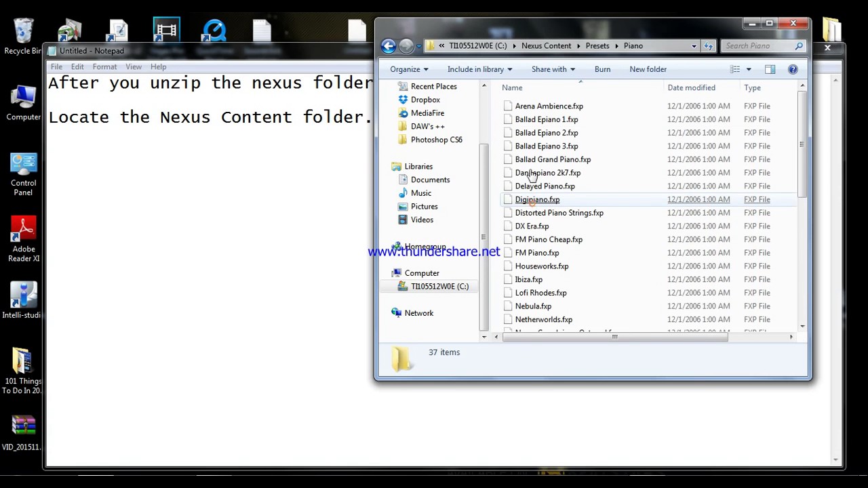This screenshot has height=488, width=868.
Task: Click the Explorer Back arrow button
Action: click(389, 46)
